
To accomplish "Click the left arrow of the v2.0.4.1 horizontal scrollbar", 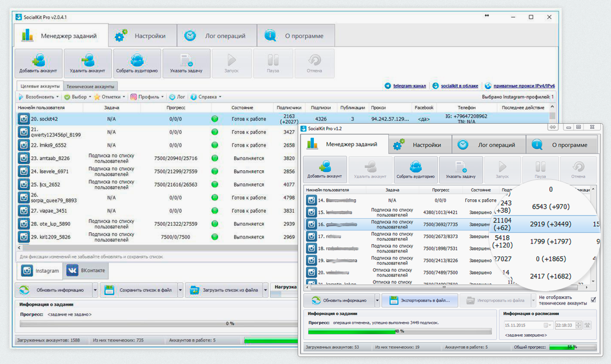I will click(x=19, y=248).
